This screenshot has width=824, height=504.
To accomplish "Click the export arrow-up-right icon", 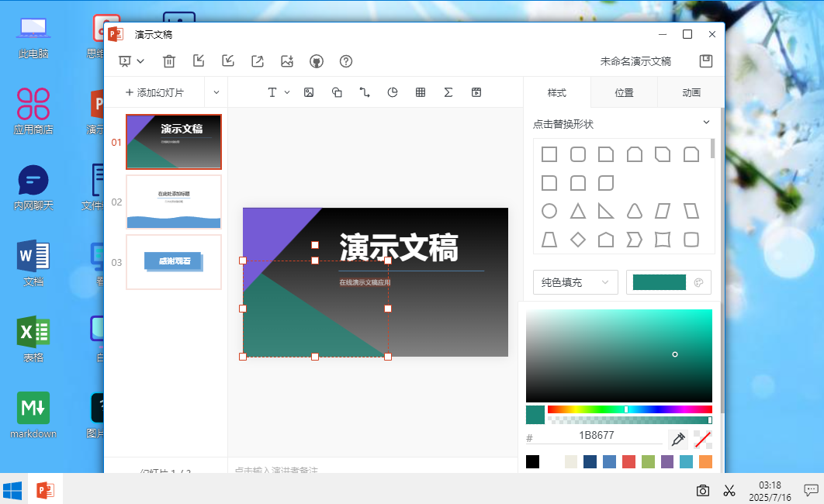I will point(258,61).
